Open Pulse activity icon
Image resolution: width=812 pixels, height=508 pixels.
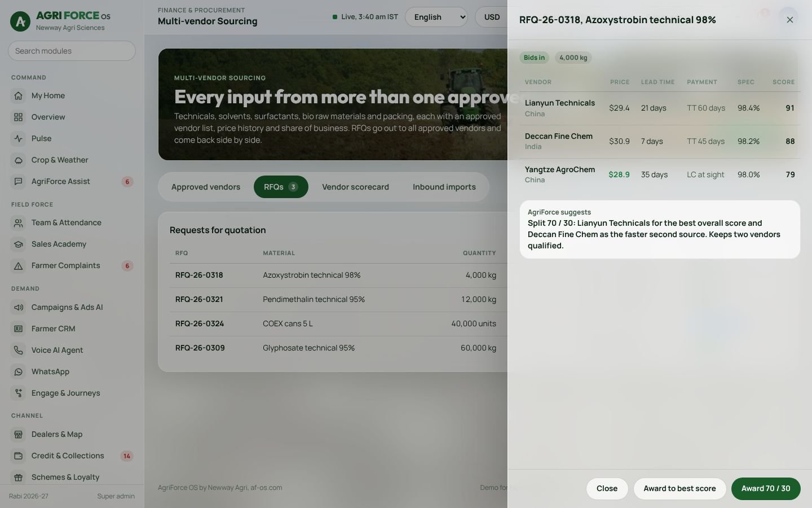19,139
